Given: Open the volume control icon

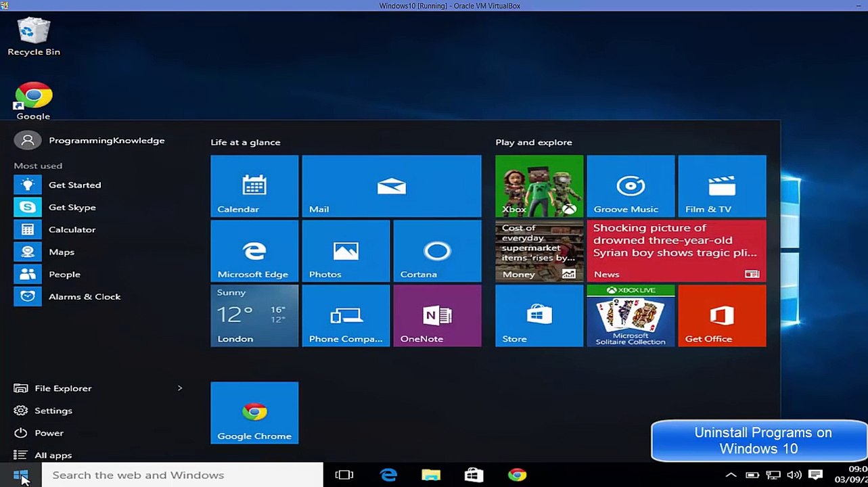Looking at the screenshot, I should 794,475.
